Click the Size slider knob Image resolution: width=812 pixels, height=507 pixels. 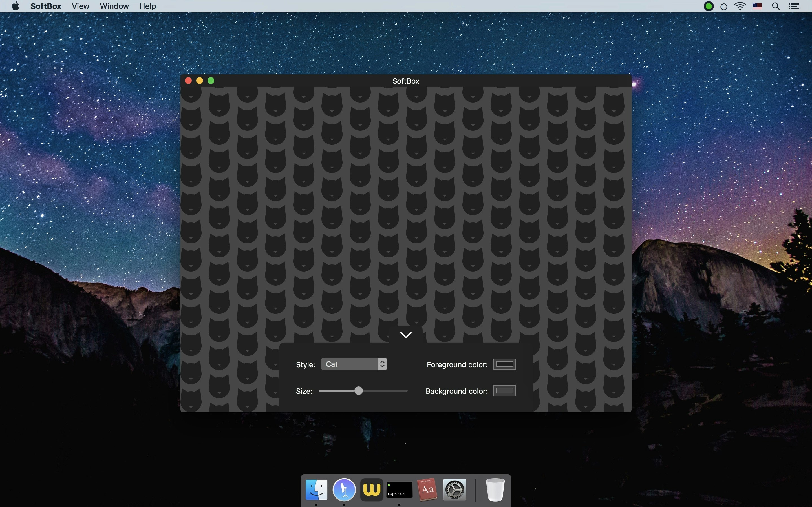coord(358,391)
